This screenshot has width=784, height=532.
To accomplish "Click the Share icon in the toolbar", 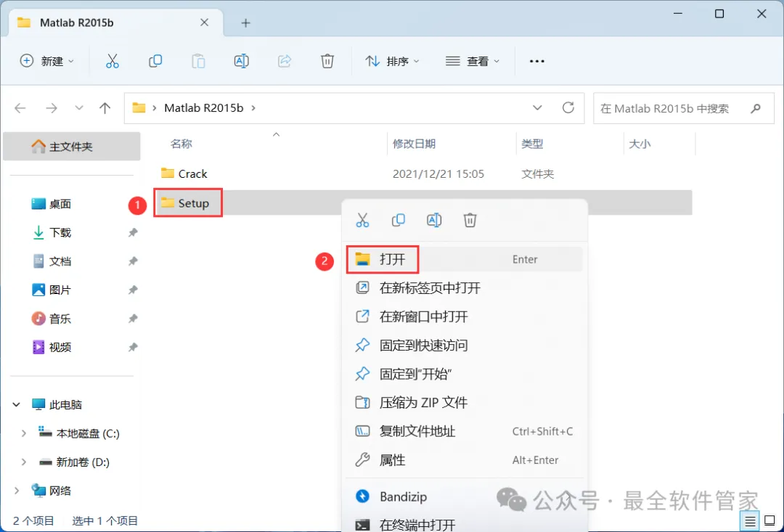I will point(285,61).
